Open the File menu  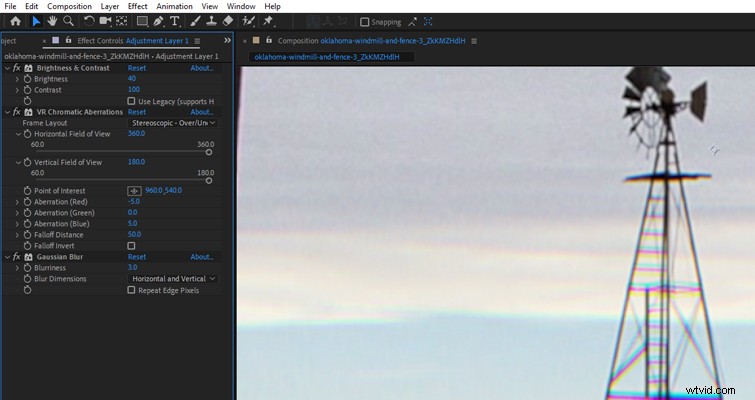click(x=10, y=6)
